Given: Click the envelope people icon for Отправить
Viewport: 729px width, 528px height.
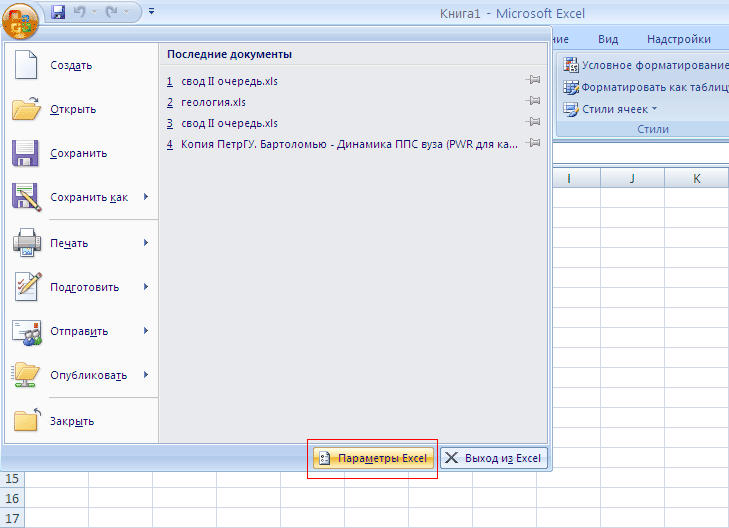Looking at the screenshot, I should [x=27, y=332].
